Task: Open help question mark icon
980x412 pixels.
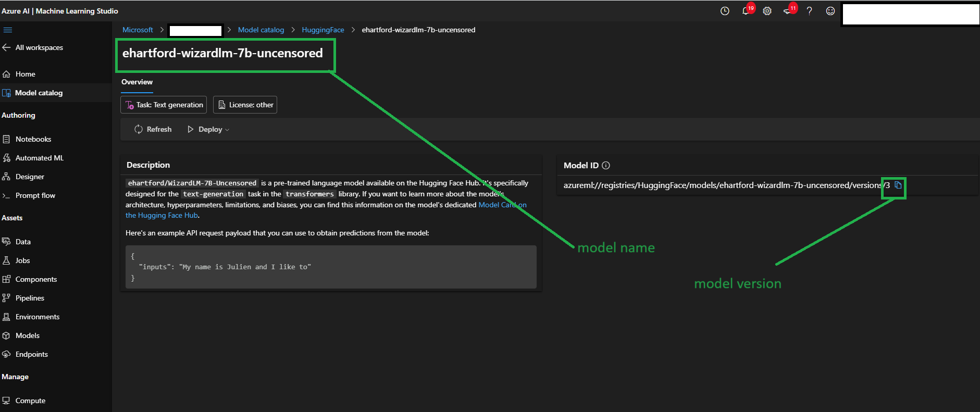Action: coord(809,11)
